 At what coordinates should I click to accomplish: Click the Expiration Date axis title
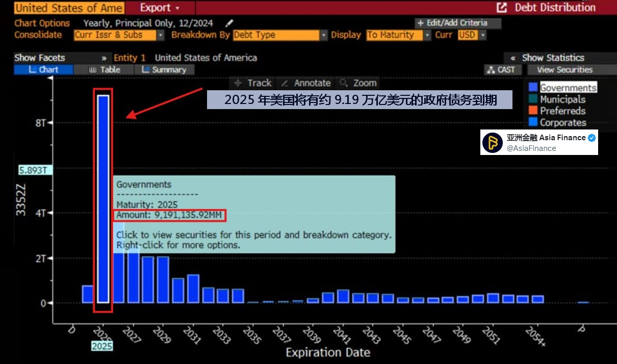coord(328,352)
